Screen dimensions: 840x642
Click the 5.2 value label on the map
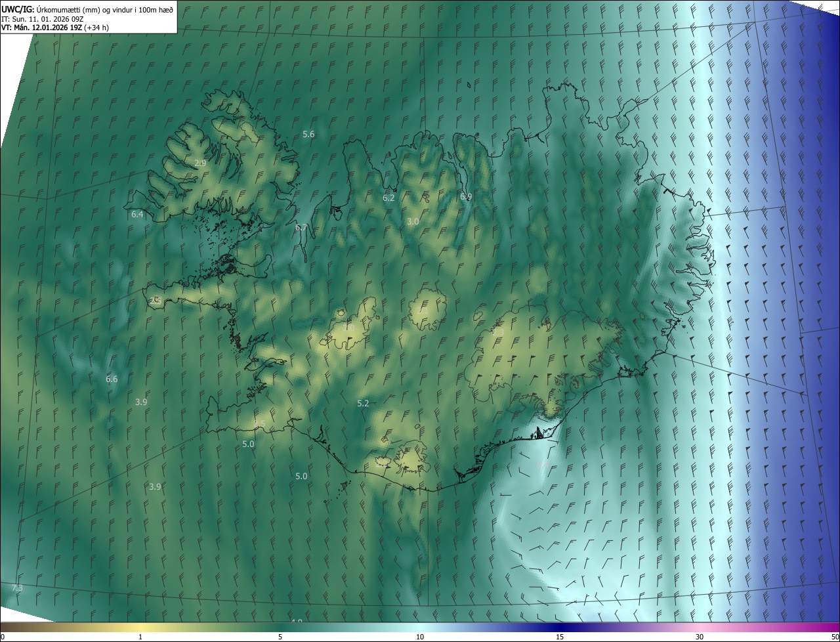363,403
